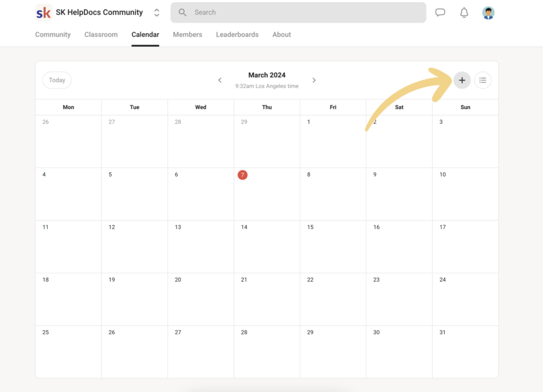Image resolution: width=543 pixels, height=392 pixels.
Task: Open the user profile avatar
Action: 488,13
